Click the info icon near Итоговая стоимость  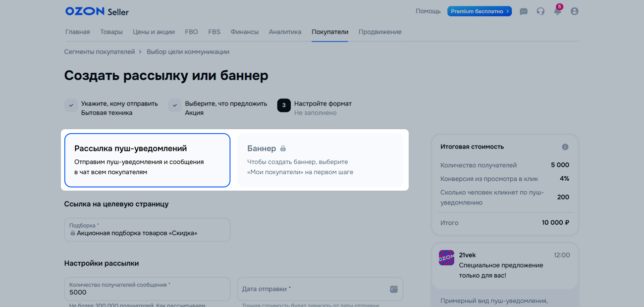(565, 147)
